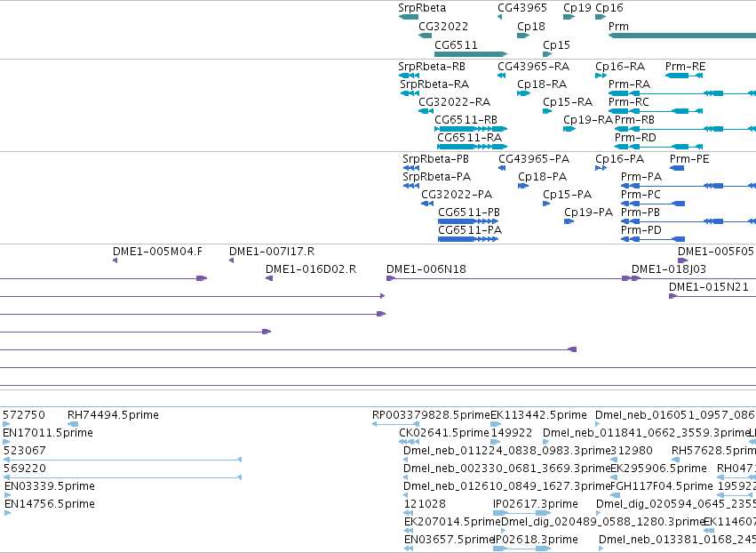Select protein Cp18-PA

click(523, 186)
